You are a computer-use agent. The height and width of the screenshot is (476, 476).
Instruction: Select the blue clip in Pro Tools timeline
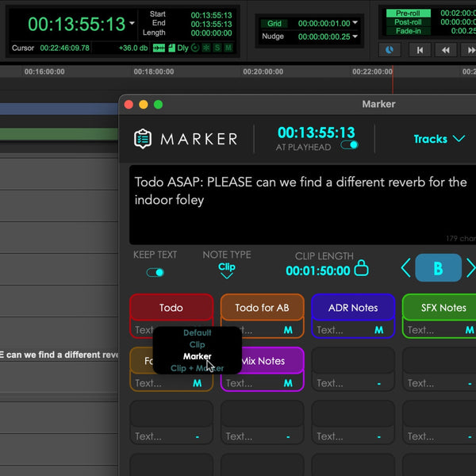59,109
